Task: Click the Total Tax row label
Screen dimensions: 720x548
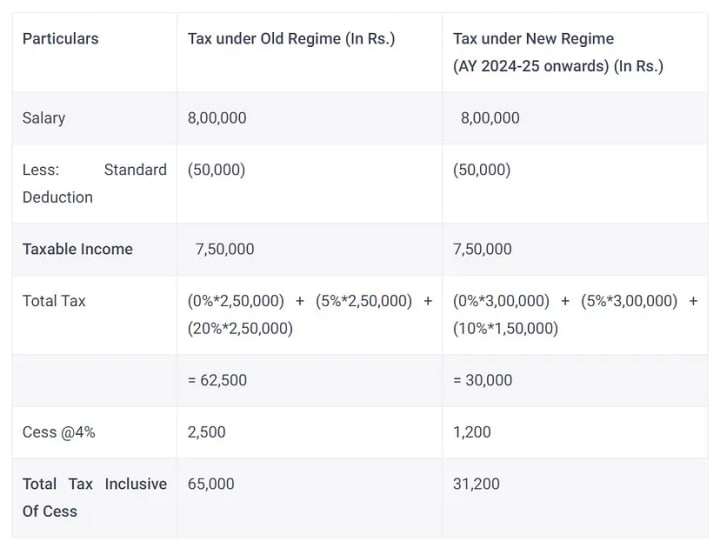Action: click(x=54, y=300)
